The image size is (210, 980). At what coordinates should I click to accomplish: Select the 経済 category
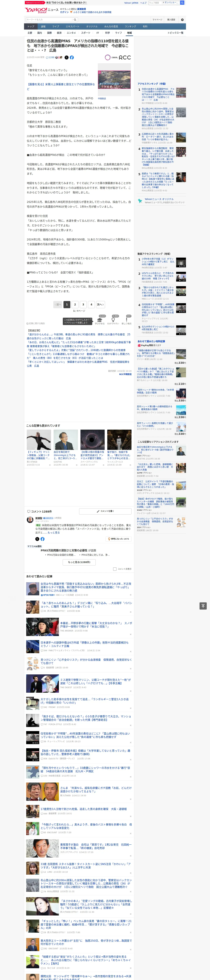[59, 33]
